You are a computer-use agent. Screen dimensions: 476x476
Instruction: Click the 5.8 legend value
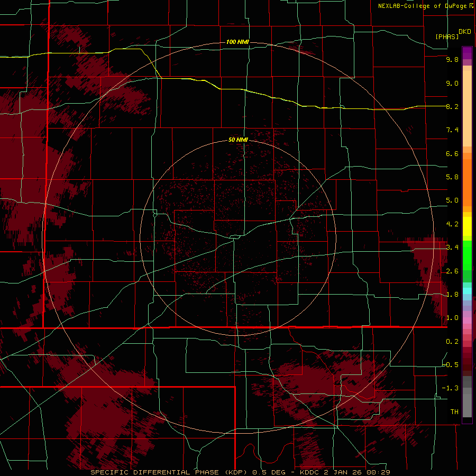(452, 177)
